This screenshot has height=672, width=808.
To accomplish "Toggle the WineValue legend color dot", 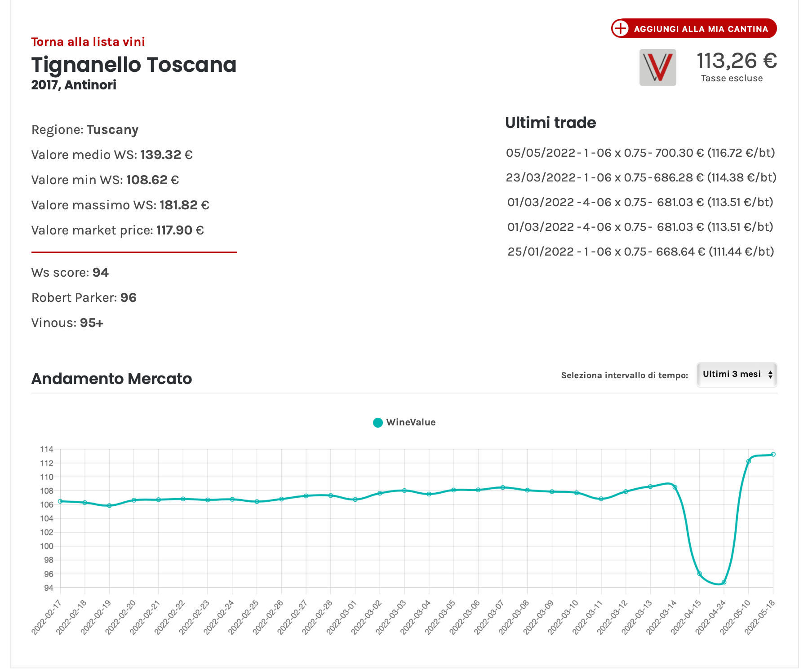I will 378,422.
